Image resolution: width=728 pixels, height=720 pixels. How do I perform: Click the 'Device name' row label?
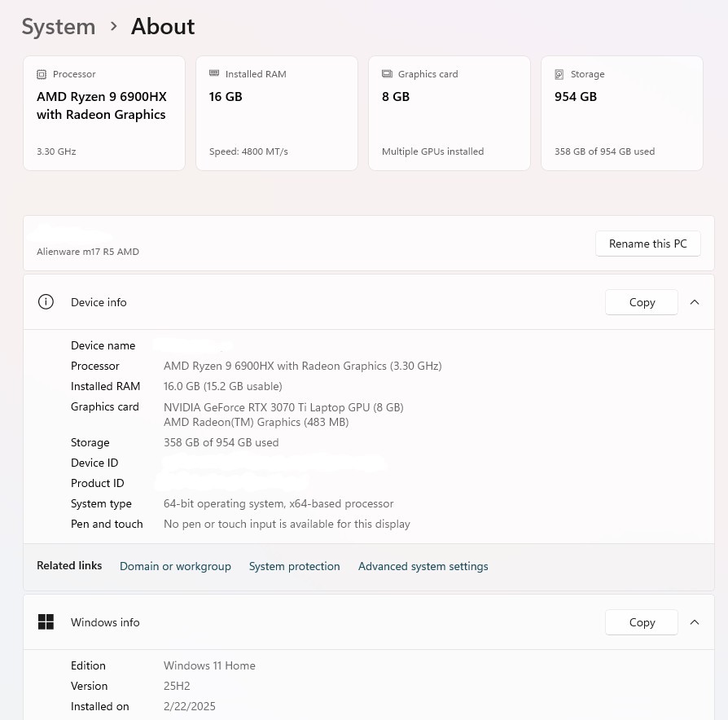pos(103,345)
